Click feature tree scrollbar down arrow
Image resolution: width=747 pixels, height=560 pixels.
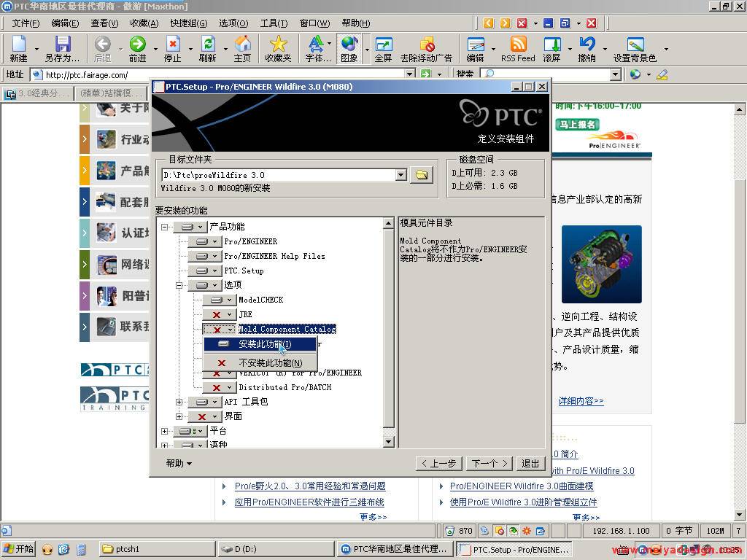(x=389, y=442)
